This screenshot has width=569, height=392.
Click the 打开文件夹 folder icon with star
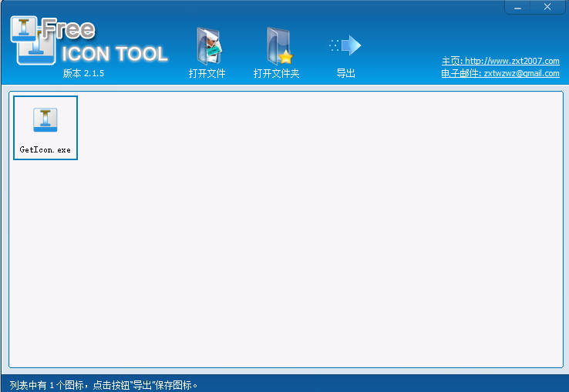277,45
